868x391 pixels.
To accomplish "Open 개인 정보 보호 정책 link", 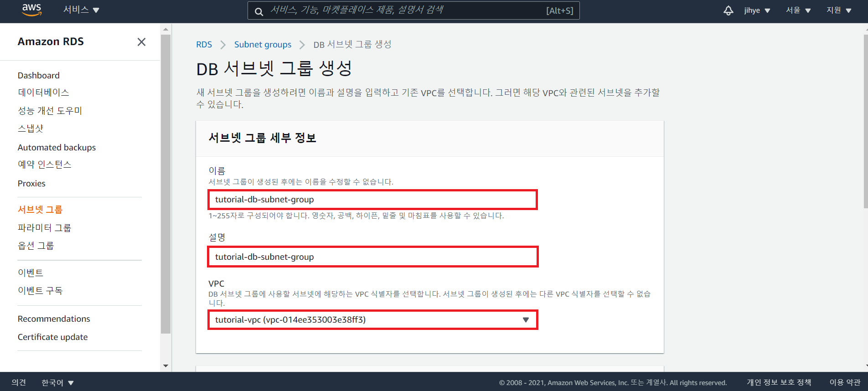I will click(x=779, y=382).
